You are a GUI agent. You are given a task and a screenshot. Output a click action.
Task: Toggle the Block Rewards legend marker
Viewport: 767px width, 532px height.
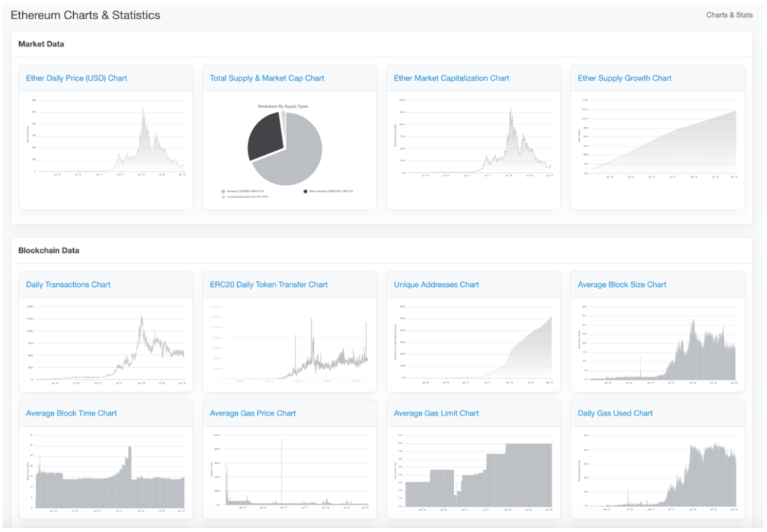coord(305,191)
